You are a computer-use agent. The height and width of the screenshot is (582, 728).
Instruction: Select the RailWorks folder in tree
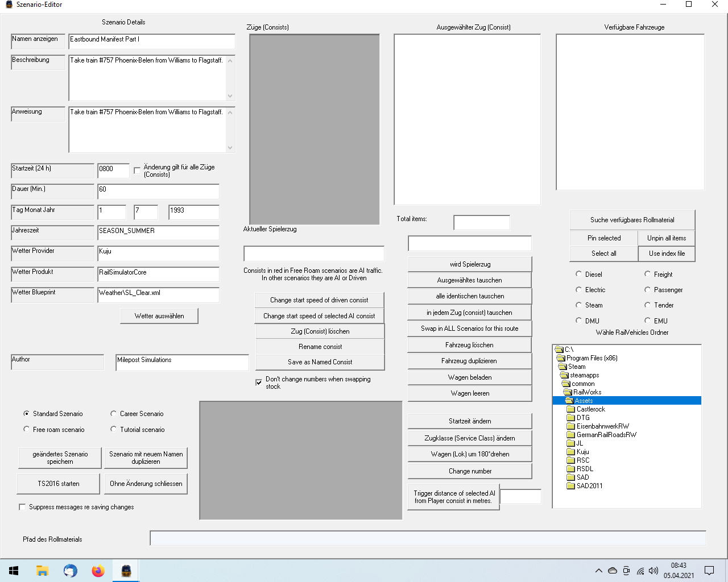[x=587, y=392]
